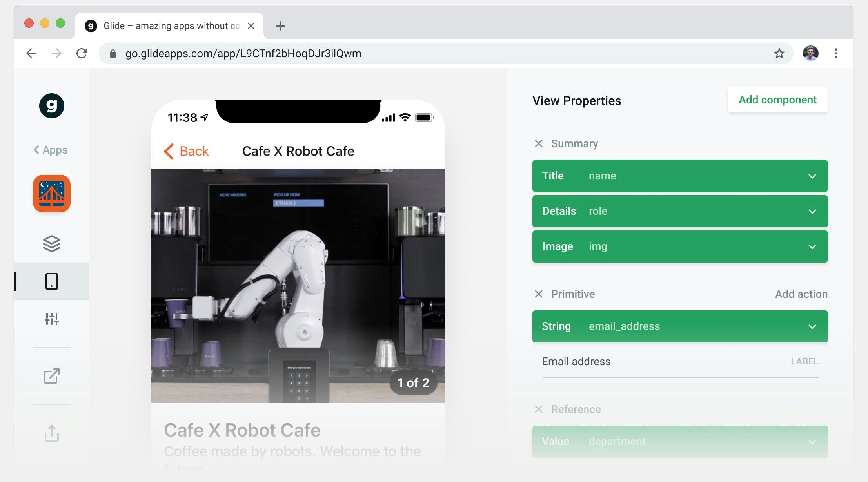
Task: Select the Golden Gate bridge app icon
Action: point(52,194)
